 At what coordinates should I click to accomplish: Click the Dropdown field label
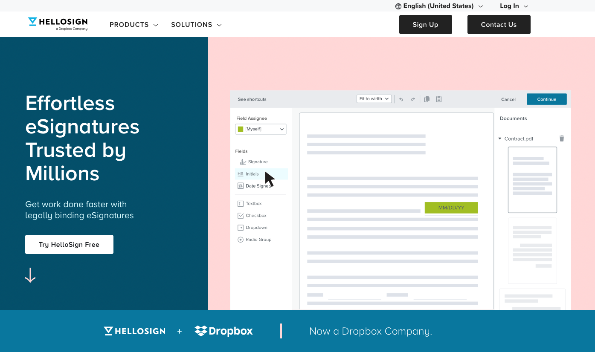pyautogui.click(x=256, y=228)
